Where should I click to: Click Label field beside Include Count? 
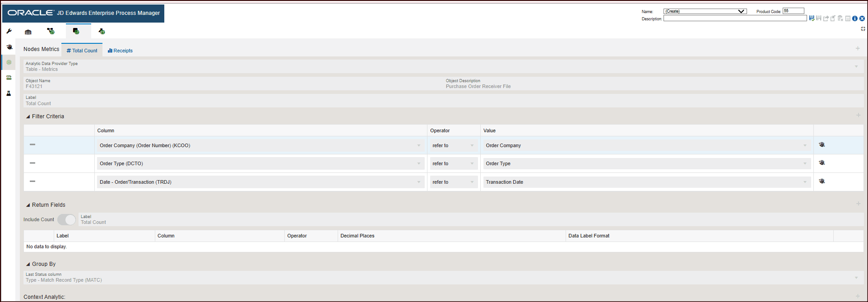tap(471, 219)
